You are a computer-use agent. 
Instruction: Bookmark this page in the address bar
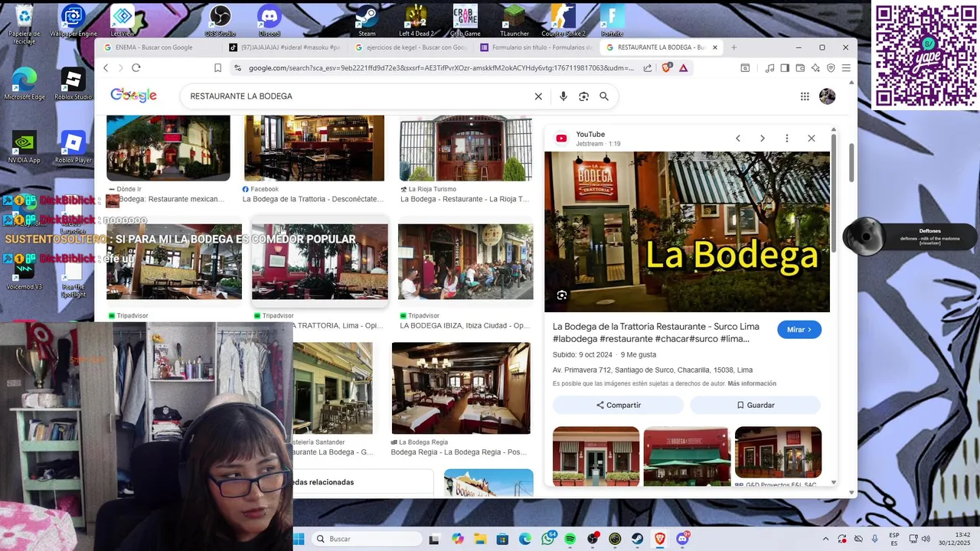(x=218, y=68)
